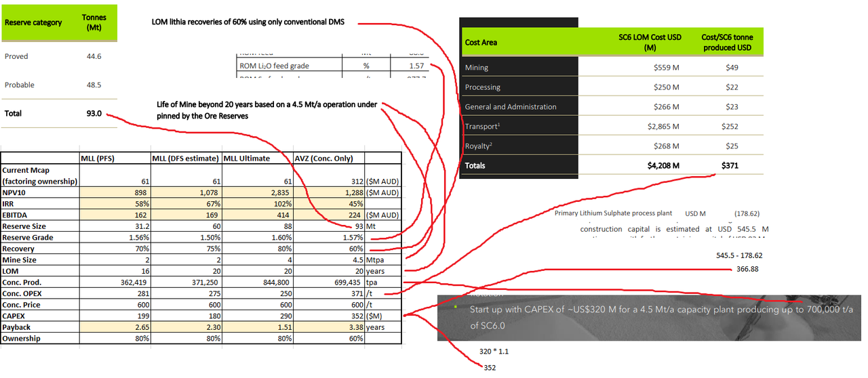
Task: Click the Proved tonnes value 44.6
Action: click(x=94, y=56)
